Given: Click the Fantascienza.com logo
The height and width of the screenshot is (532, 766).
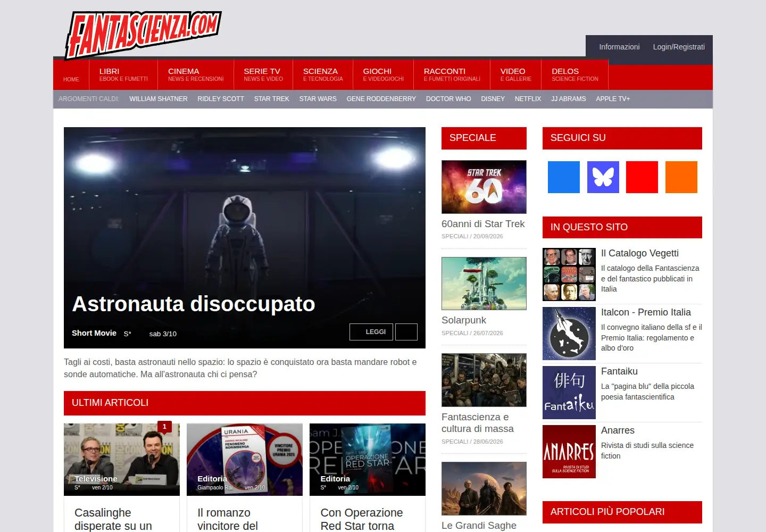Looking at the screenshot, I should [144, 35].
